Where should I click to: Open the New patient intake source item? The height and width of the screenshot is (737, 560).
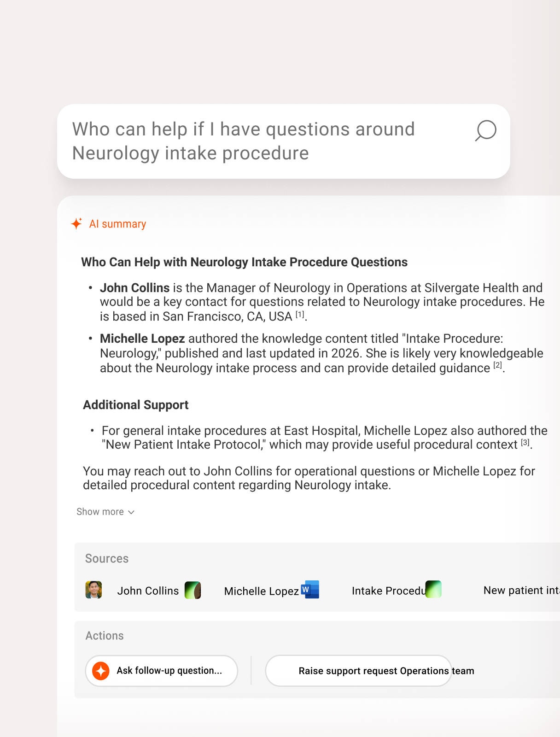pyautogui.click(x=521, y=590)
